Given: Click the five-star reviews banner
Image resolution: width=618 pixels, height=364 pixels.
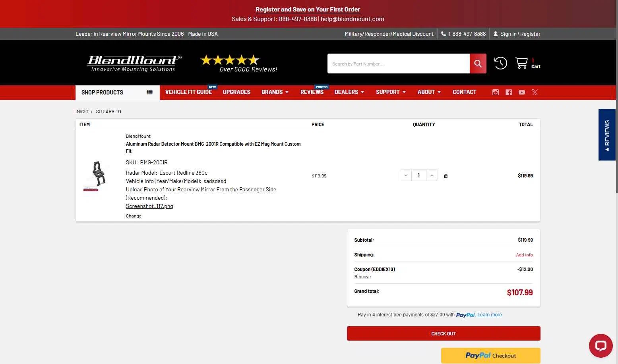Looking at the screenshot, I should 239,64.
